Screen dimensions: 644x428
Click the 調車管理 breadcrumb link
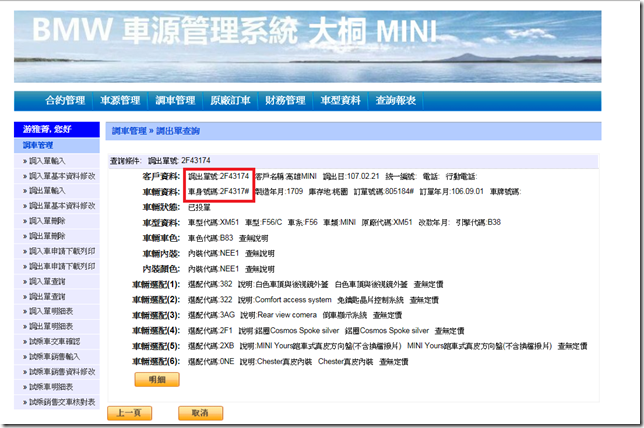point(129,131)
